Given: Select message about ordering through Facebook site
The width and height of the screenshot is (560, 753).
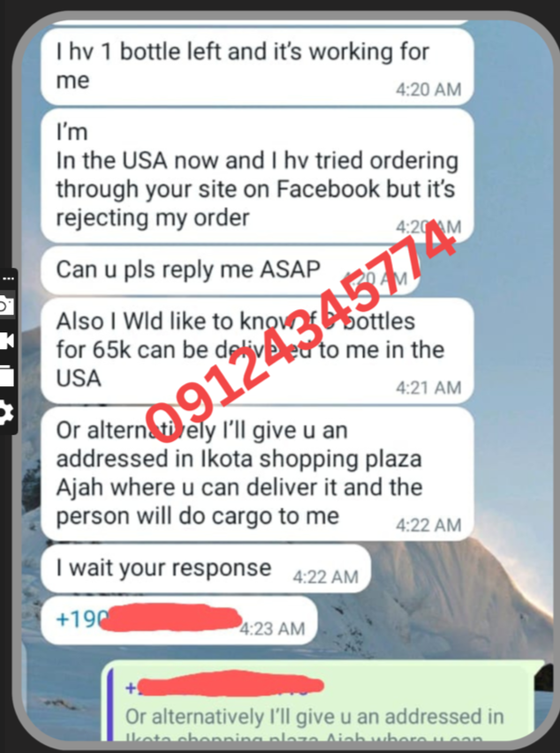Looking at the screenshot, I should click(257, 176).
